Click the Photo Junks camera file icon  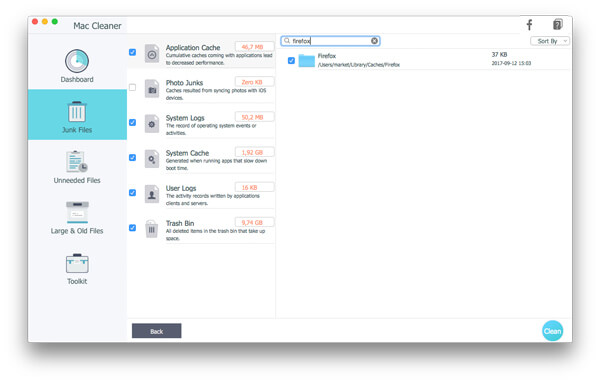click(x=152, y=88)
